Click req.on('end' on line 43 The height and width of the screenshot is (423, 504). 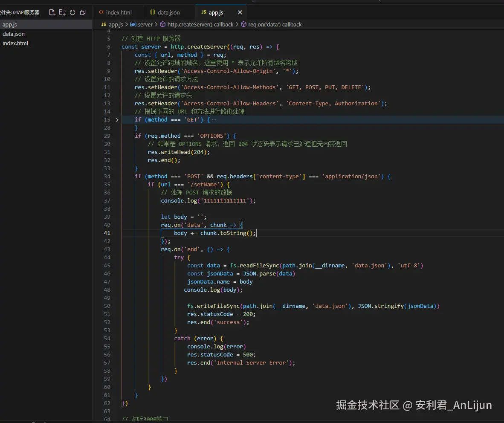tap(182, 249)
